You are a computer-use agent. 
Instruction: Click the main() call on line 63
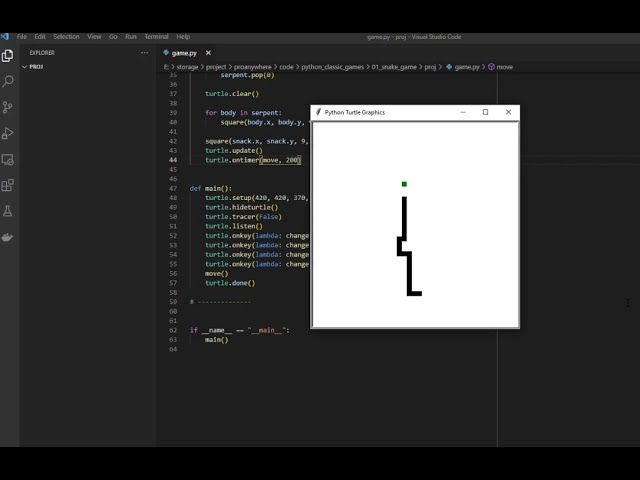tap(217, 340)
